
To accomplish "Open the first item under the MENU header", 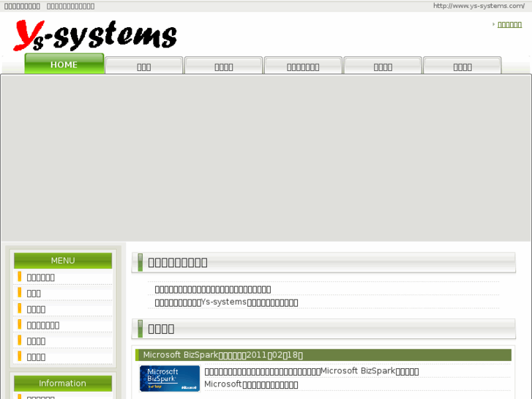I will click(63, 277).
